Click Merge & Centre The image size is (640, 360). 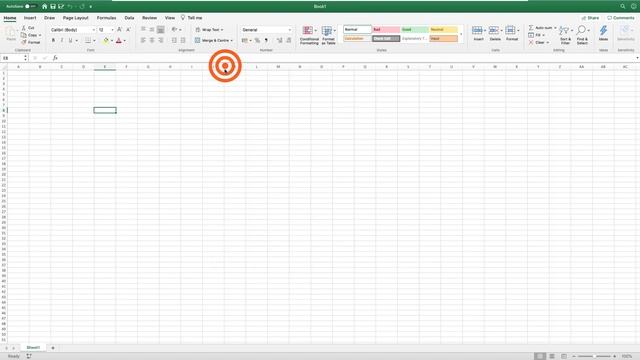[213, 40]
